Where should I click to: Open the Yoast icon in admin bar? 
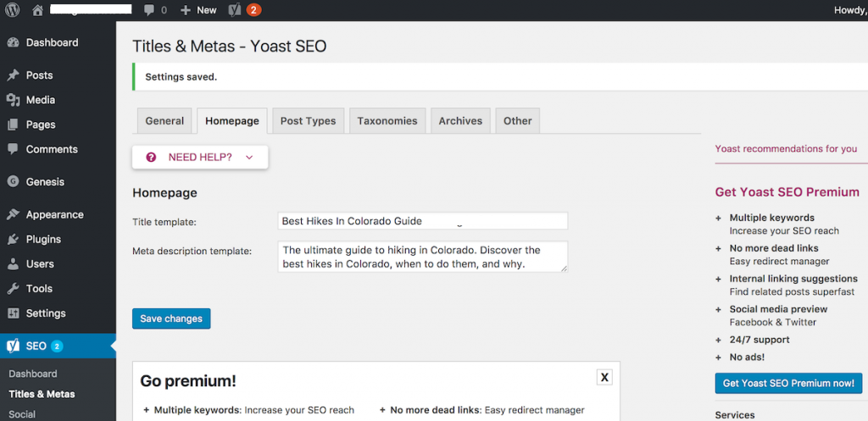[x=235, y=10]
